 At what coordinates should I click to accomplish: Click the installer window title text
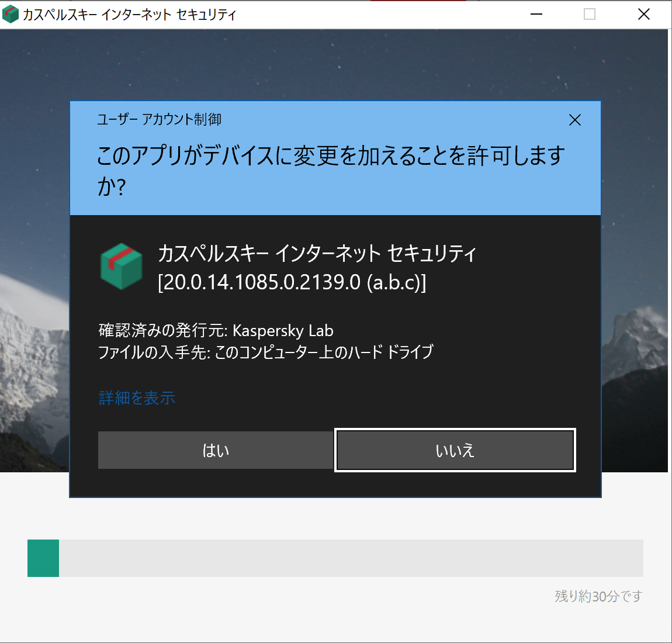[129, 15]
